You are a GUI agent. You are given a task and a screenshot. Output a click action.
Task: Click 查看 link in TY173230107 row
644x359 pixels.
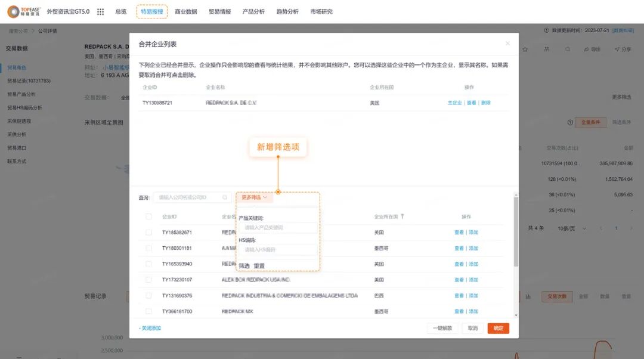click(x=459, y=280)
